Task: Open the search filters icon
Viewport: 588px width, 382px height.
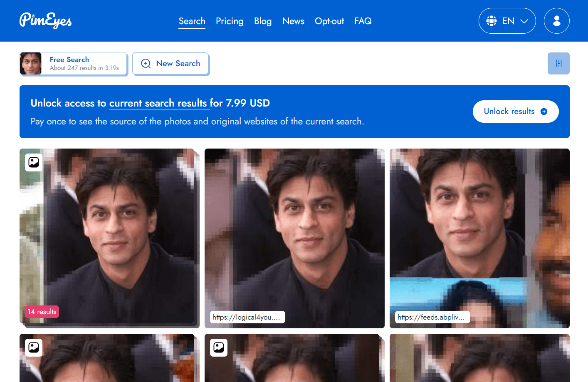Action: (558, 63)
